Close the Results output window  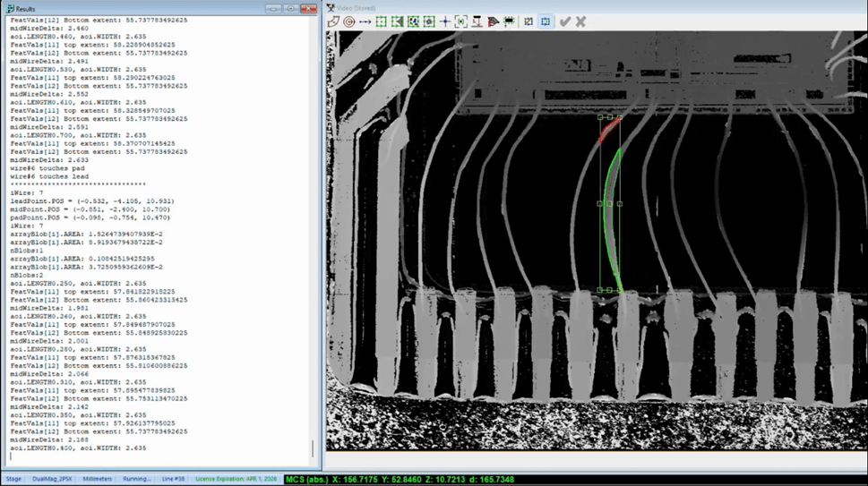pyautogui.click(x=308, y=8)
